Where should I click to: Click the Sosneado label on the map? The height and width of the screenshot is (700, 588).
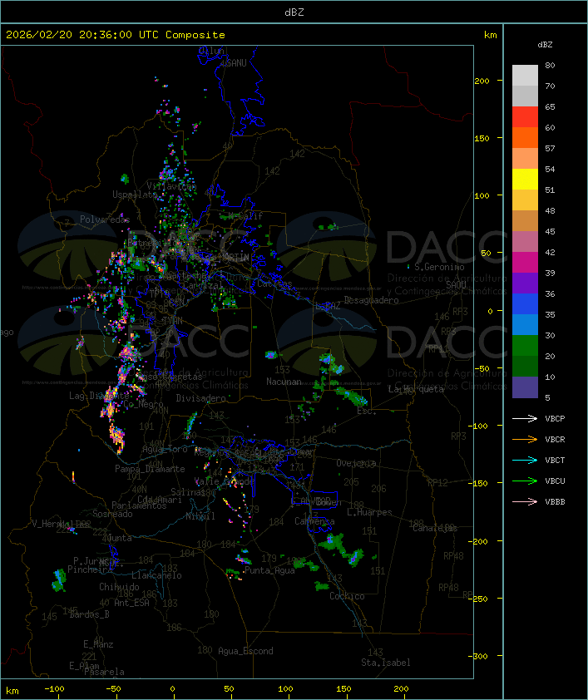(112, 514)
